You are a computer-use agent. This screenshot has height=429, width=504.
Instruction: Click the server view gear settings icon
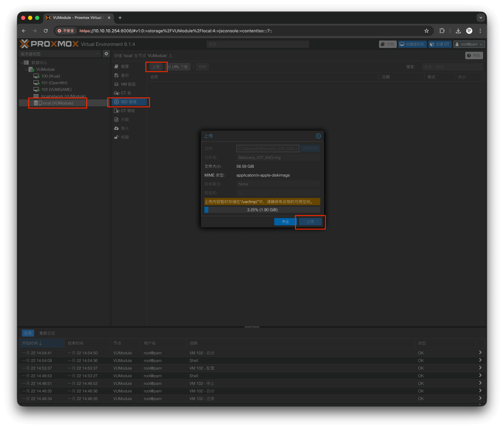pyautogui.click(x=106, y=54)
